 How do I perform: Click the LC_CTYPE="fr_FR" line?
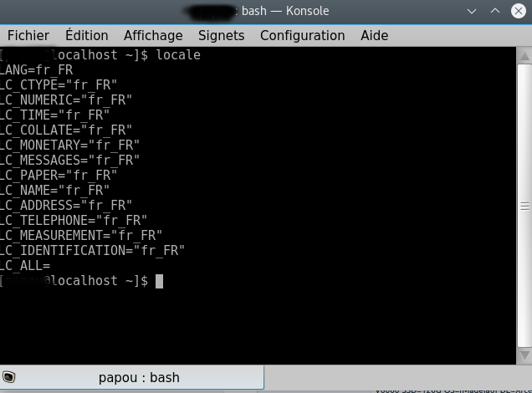click(59, 84)
